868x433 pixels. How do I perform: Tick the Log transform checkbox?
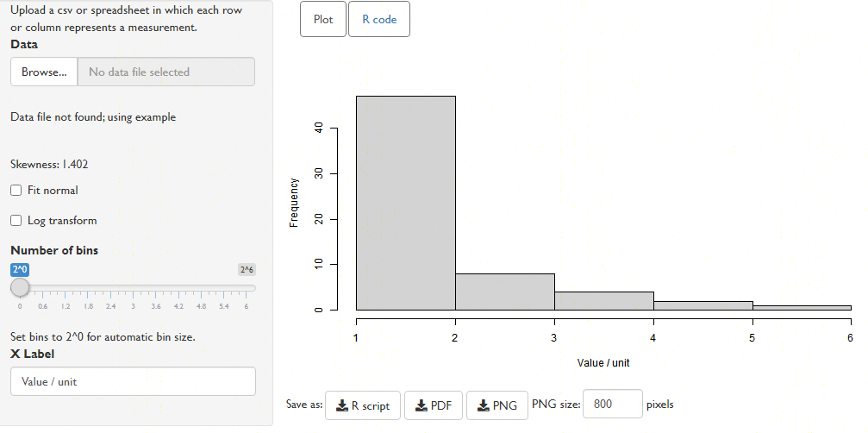point(16,221)
